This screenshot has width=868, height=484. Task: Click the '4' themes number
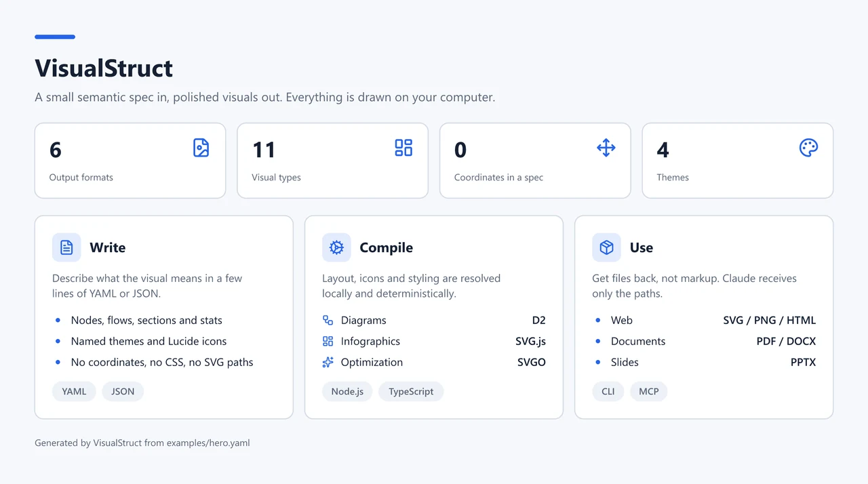point(663,150)
